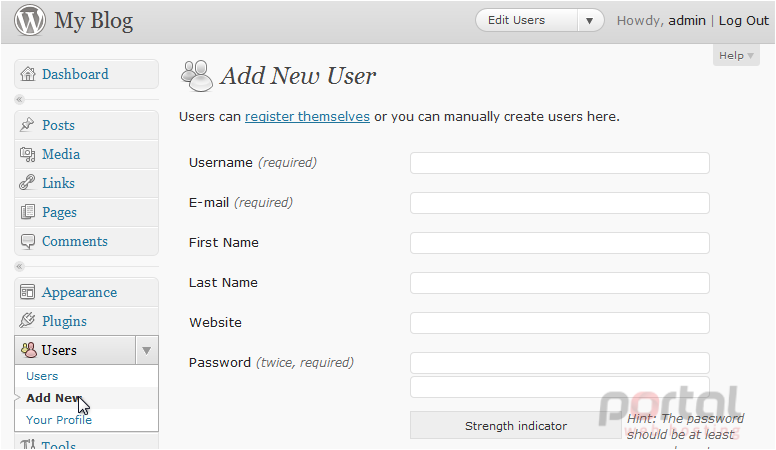
Task: Click the Log Out link
Action: tap(744, 21)
